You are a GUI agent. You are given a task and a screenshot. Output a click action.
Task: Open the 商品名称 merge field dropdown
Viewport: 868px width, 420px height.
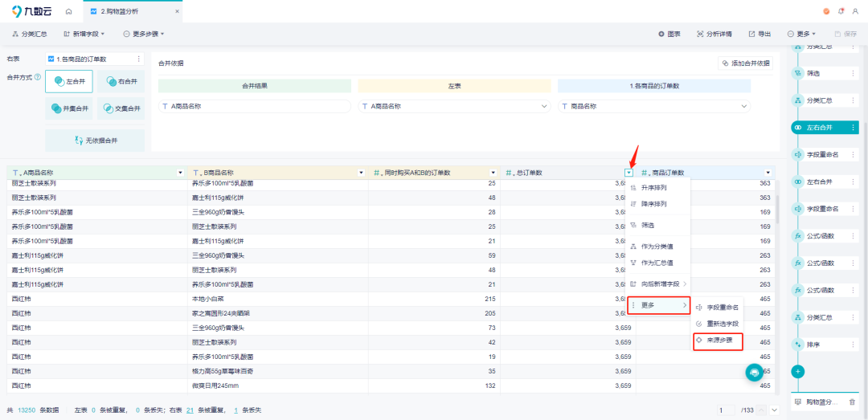654,106
